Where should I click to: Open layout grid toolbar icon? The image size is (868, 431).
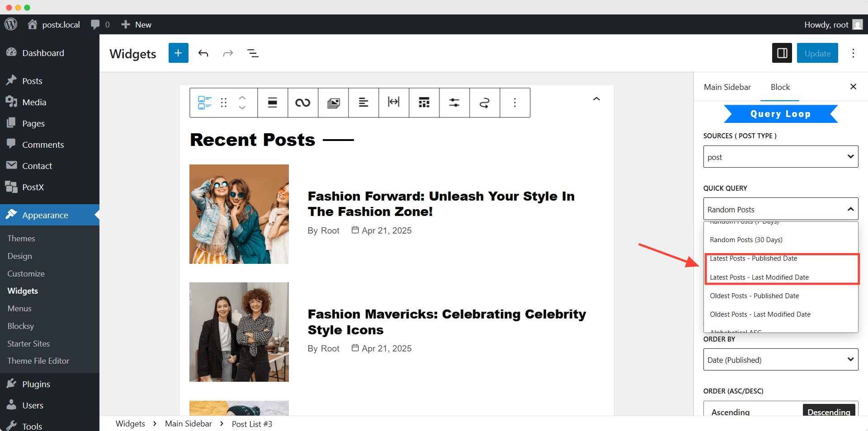[x=424, y=103]
